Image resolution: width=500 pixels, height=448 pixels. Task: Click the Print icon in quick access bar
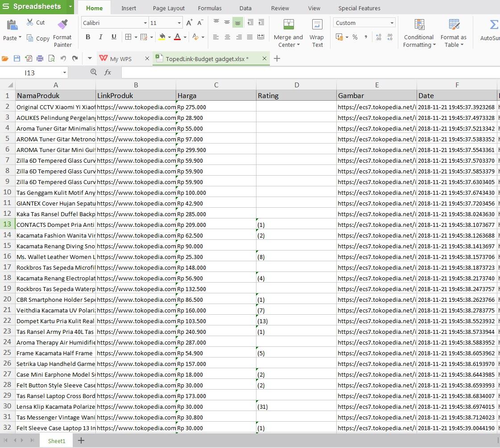click(40, 58)
